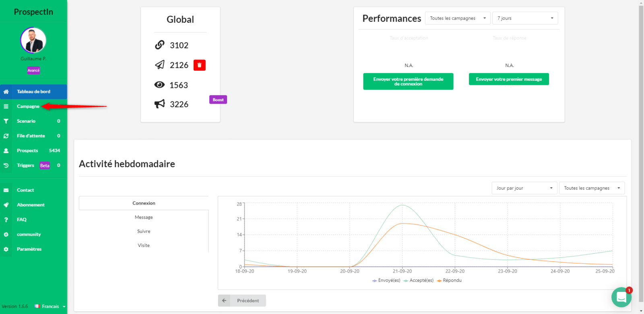Click the eye icon beside 1563
The height and width of the screenshot is (314, 644).
pyautogui.click(x=160, y=84)
